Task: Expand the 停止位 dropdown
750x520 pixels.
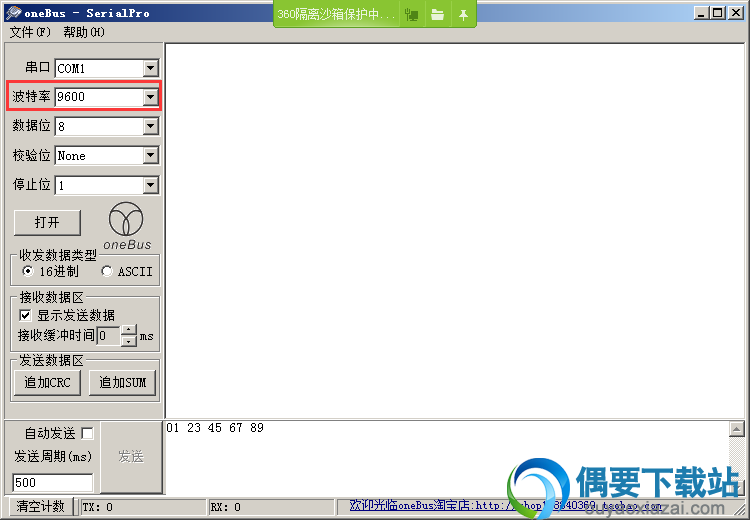Action: tap(150, 185)
